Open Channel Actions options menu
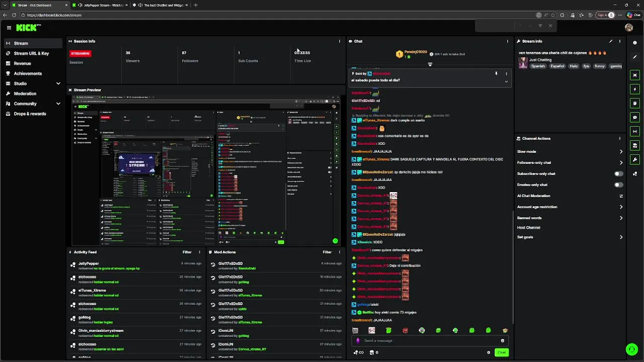This screenshot has width=644, height=362. point(620,138)
